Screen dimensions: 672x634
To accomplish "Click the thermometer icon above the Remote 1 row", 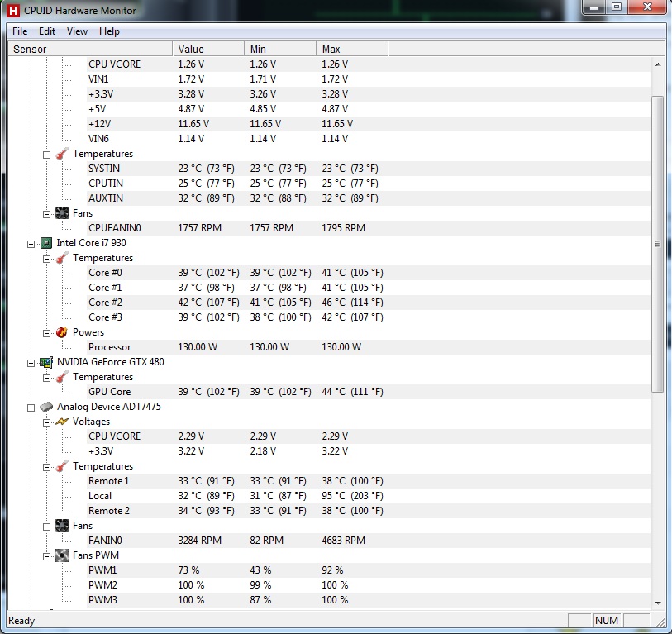I will [x=62, y=466].
